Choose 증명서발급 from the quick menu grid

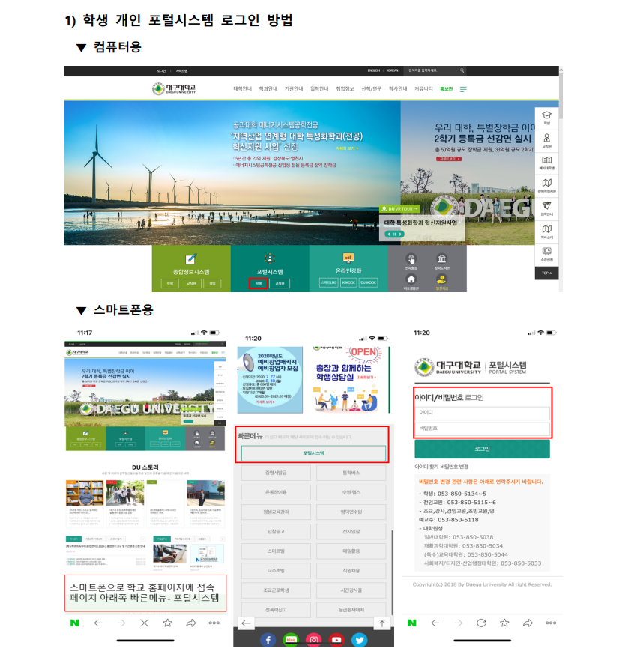pyautogui.click(x=277, y=473)
